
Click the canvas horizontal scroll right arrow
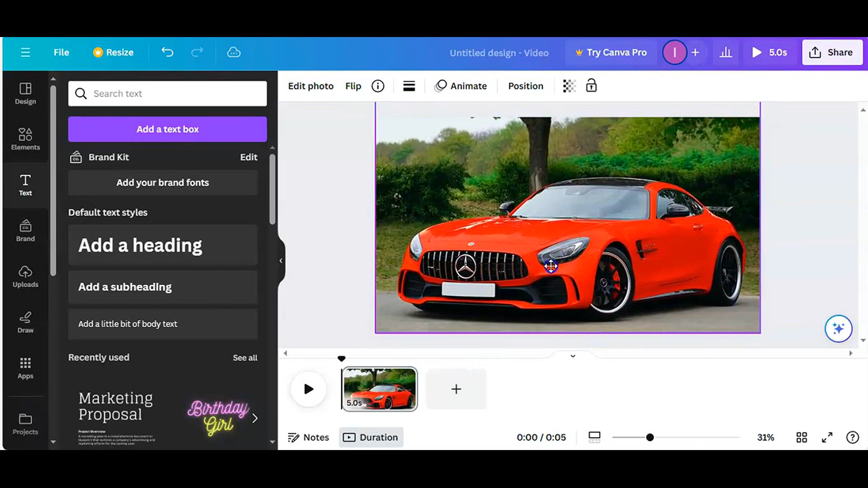[x=851, y=353]
